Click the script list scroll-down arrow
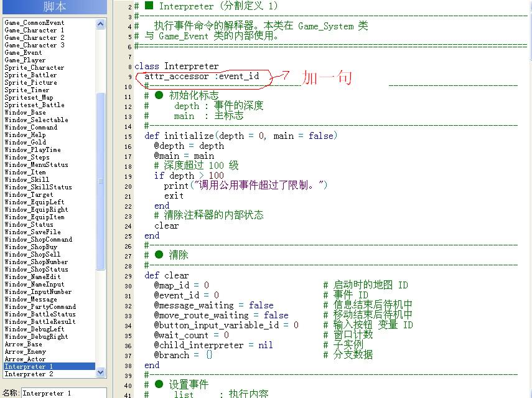532x398 pixels. coord(100,372)
